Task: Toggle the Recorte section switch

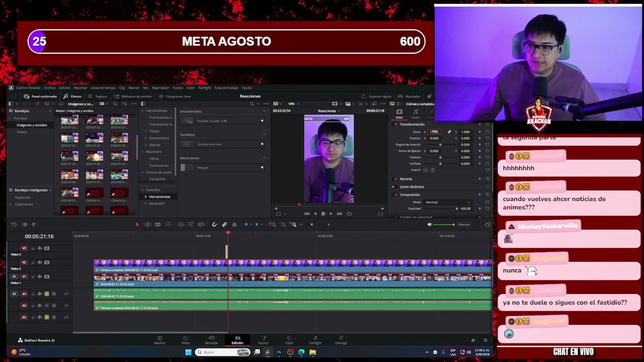Action: [x=395, y=179]
